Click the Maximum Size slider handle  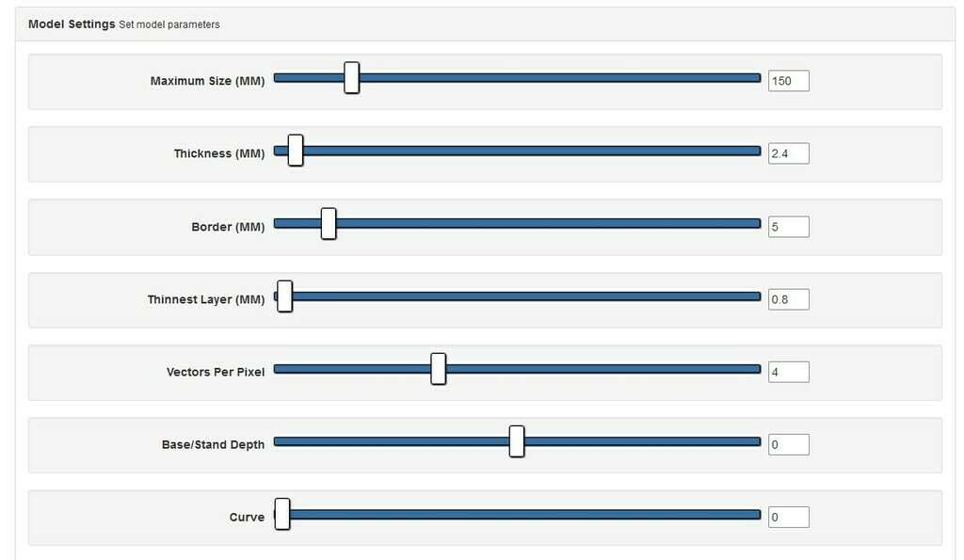[351, 77]
